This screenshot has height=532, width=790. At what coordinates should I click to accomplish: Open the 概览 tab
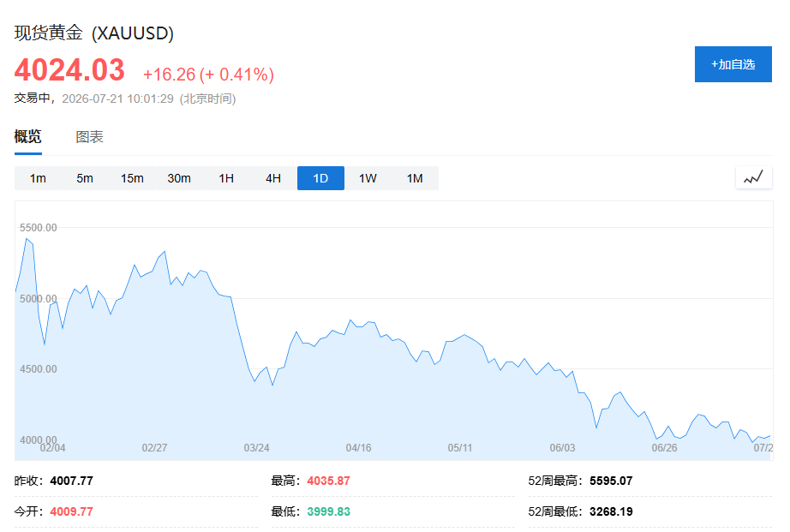point(27,136)
